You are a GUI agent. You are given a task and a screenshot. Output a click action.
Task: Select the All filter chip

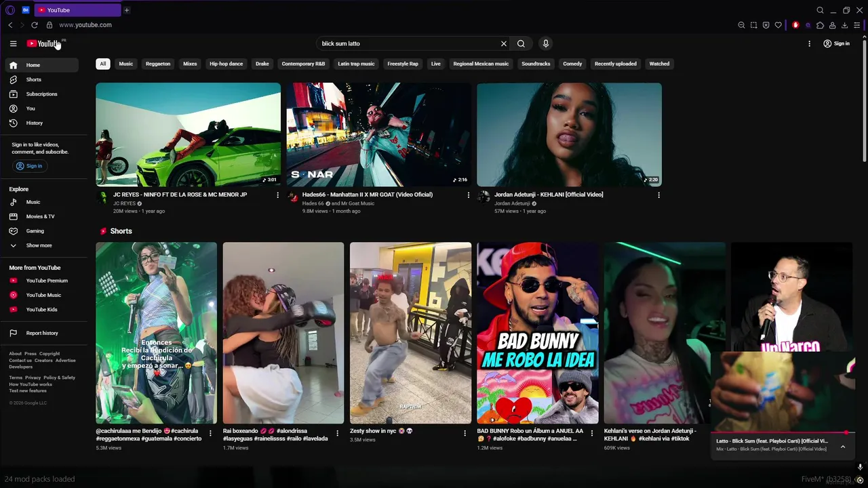(x=103, y=64)
